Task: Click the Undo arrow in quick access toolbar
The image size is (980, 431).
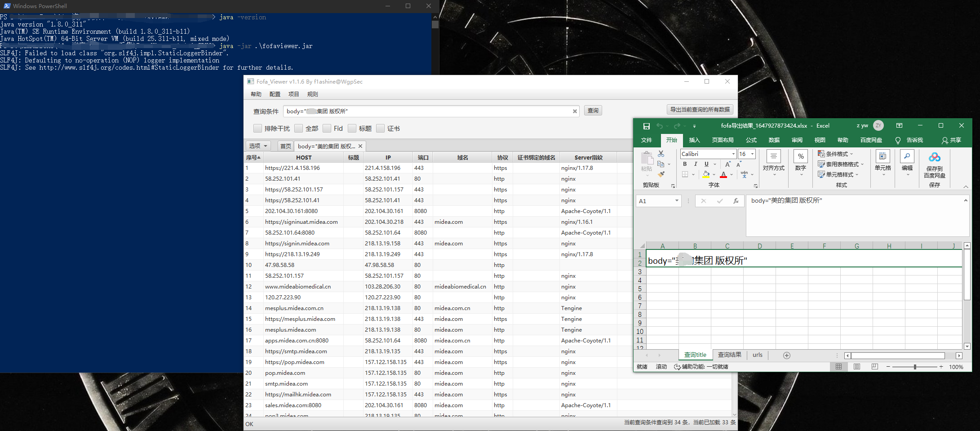Action: point(661,126)
